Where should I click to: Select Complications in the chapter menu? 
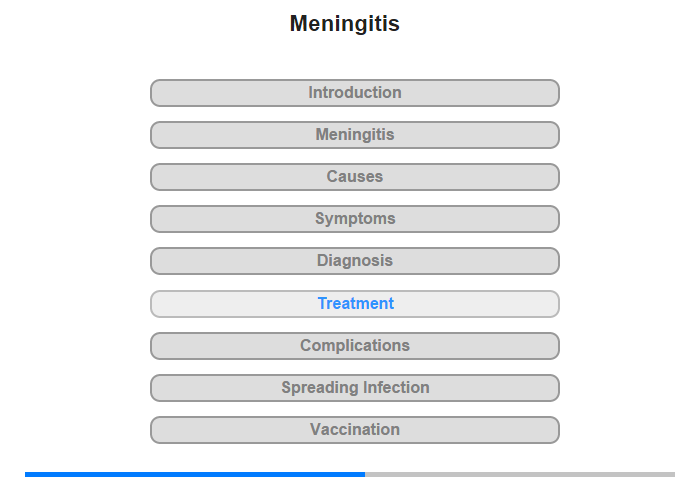coord(355,346)
